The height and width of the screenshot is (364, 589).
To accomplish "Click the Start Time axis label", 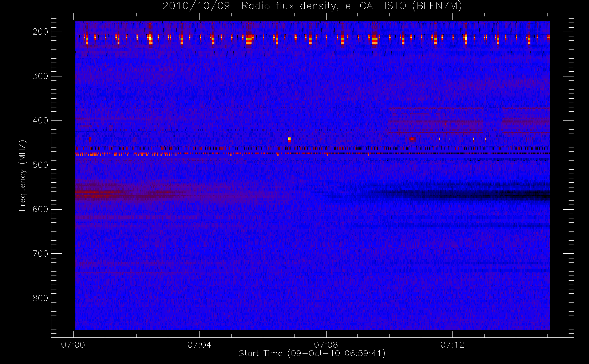I will (312, 353).
